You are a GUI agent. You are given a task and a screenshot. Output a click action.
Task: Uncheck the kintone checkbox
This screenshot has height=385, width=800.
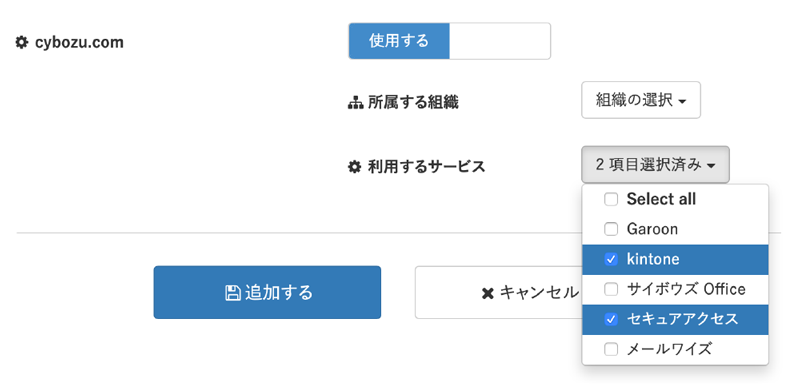click(x=611, y=260)
